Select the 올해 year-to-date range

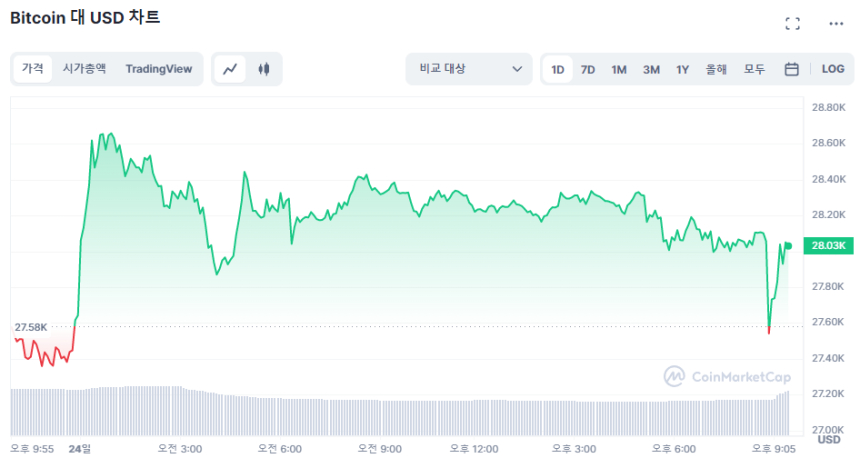pyautogui.click(x=716, y=69)
